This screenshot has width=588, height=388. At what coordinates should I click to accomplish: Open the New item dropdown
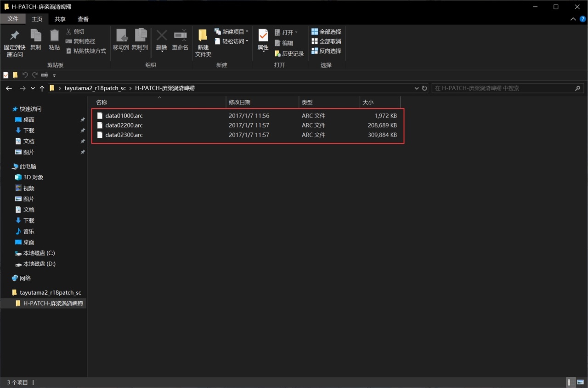[x=232, y=32]
